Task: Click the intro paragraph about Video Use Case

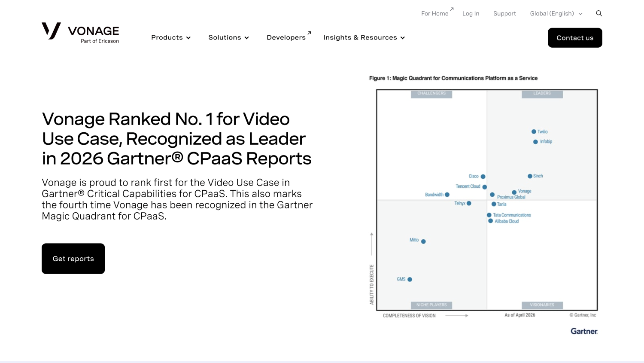Action: pos(177,199)
